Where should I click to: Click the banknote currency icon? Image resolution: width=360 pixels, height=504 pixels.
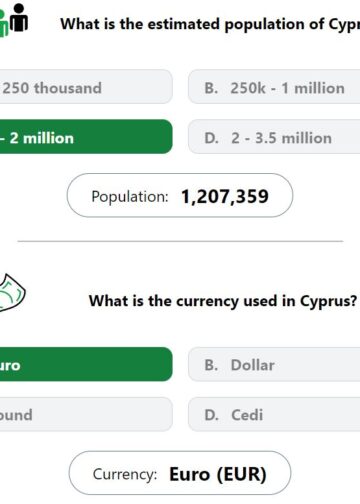12,293
